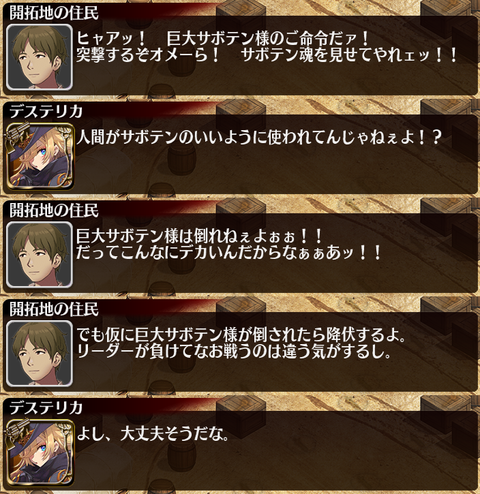Click the first デステリカ character portrait
Screen dimensions: 480x494
tap(39, 156)
